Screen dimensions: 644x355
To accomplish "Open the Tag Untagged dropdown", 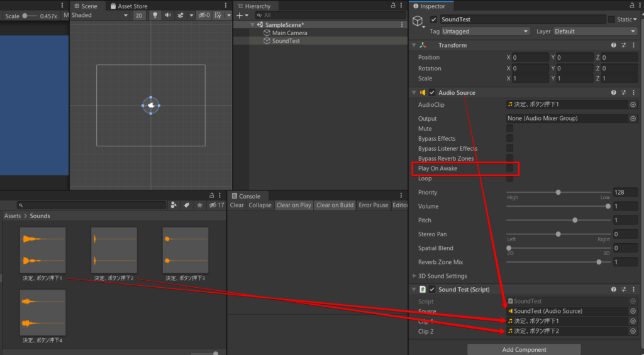I will tap(486, 31).
